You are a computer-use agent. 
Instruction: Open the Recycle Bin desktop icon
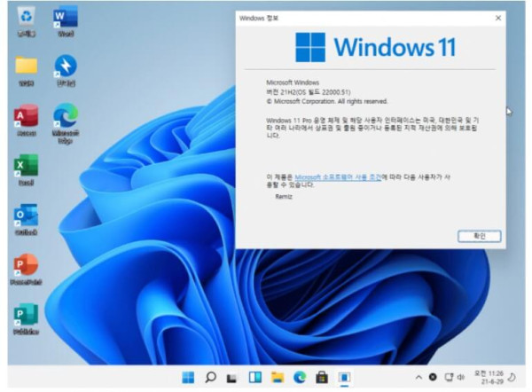(x=26, y=22)
